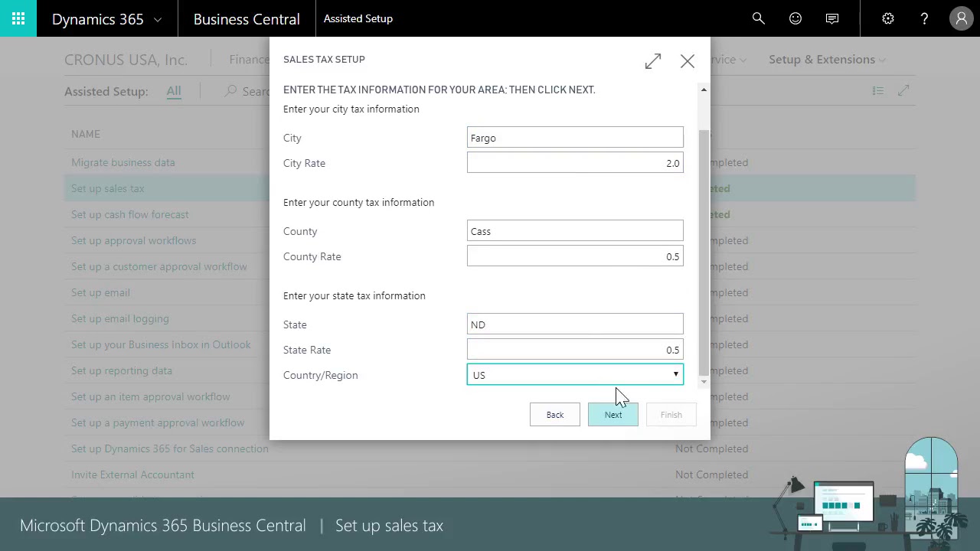
Task: Open Set up email
Action: click(100, 292)
